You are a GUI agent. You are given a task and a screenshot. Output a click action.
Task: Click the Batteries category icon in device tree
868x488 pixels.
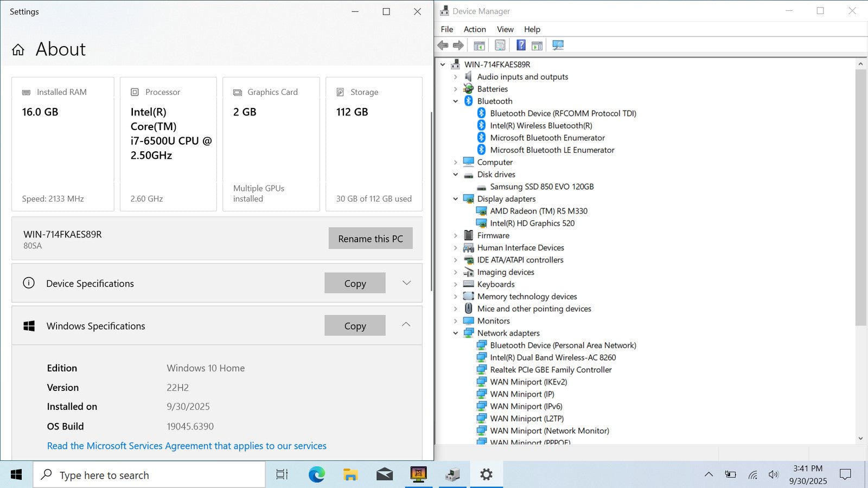pos(469,89)
